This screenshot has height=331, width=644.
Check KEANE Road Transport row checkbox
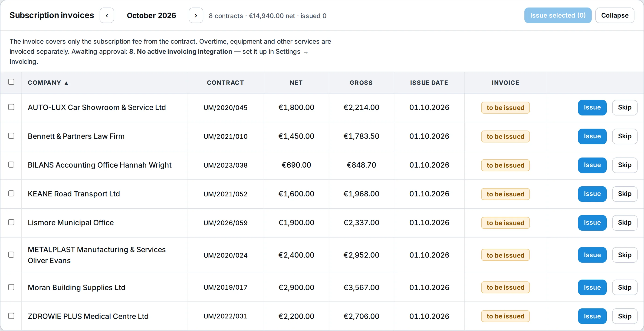[x=11, y=193]
